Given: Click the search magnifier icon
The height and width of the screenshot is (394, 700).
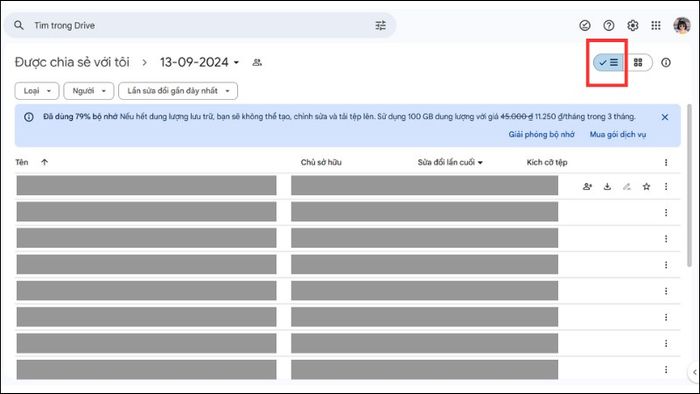Looking at the screenshot, I should click(x=19, y=25).
